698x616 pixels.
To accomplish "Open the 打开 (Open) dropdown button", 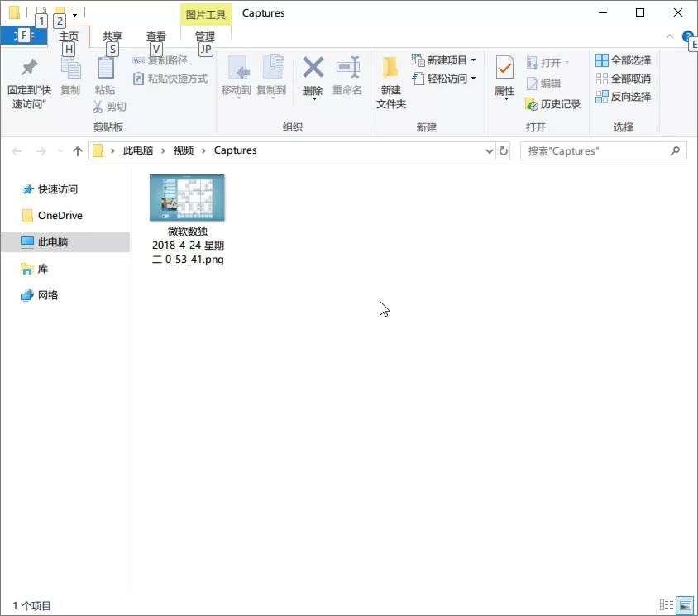I will click(x=547, y=62).
